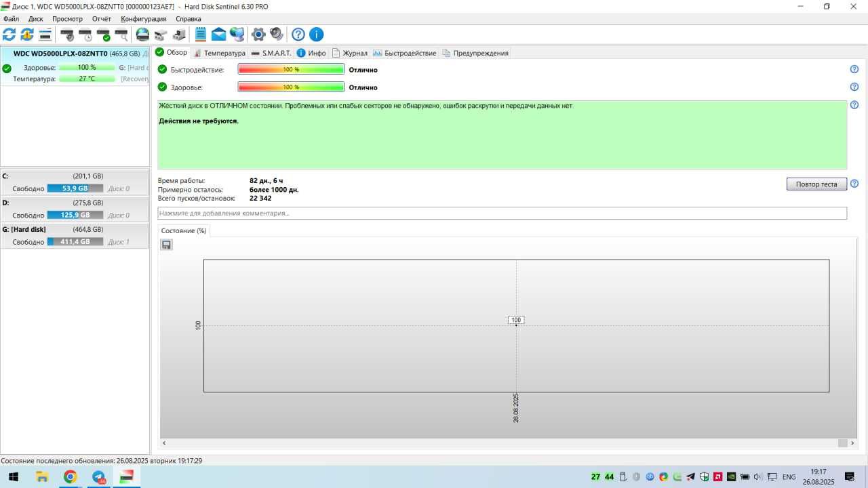Click the stacked disk bars toolbar icon
Viewport: 868px width, 488px height.
point(45,35)
